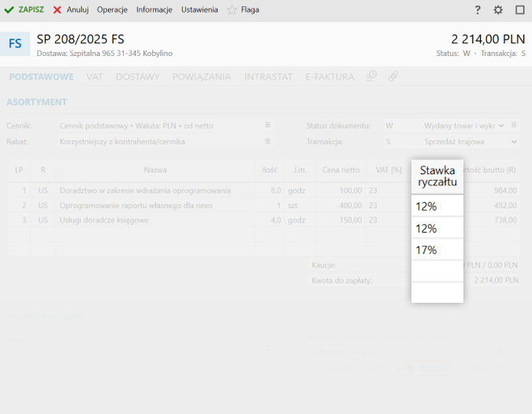Viewport: 532px width, 414px height.
Task: Open settings with the gear icon
Action: pos(498,10)
